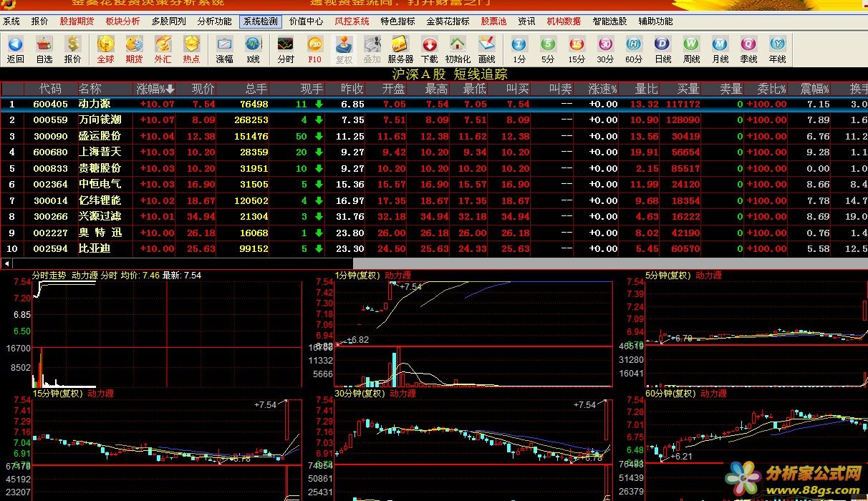The image size is (868, 501).
Task: Open the 辅助功能 menu
Action: pyautogui.click(x=655, y=21)
